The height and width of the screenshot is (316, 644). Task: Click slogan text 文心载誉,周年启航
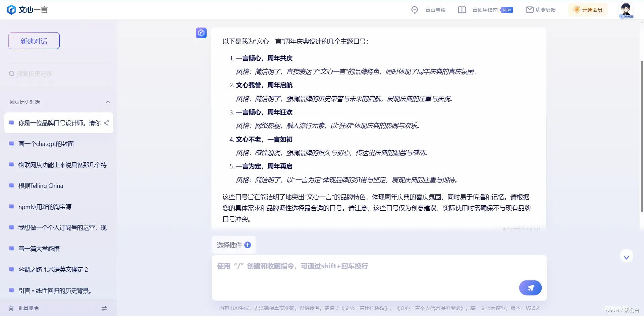264,85
